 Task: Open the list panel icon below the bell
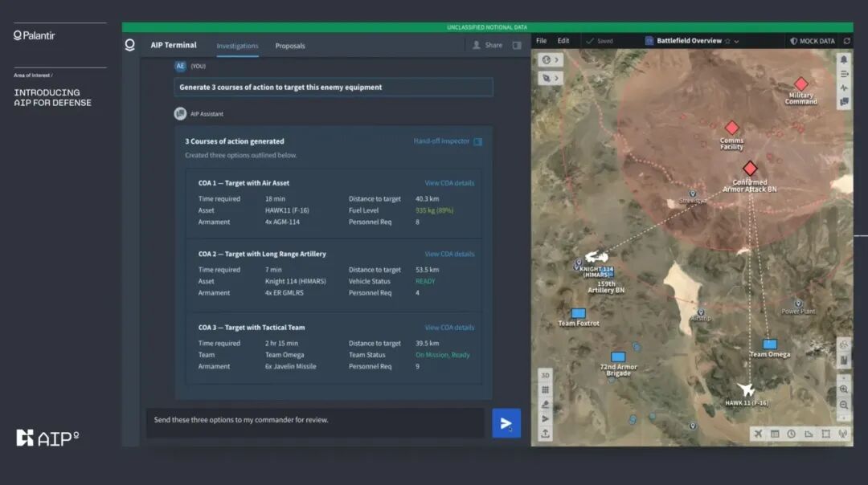(844, 74)
